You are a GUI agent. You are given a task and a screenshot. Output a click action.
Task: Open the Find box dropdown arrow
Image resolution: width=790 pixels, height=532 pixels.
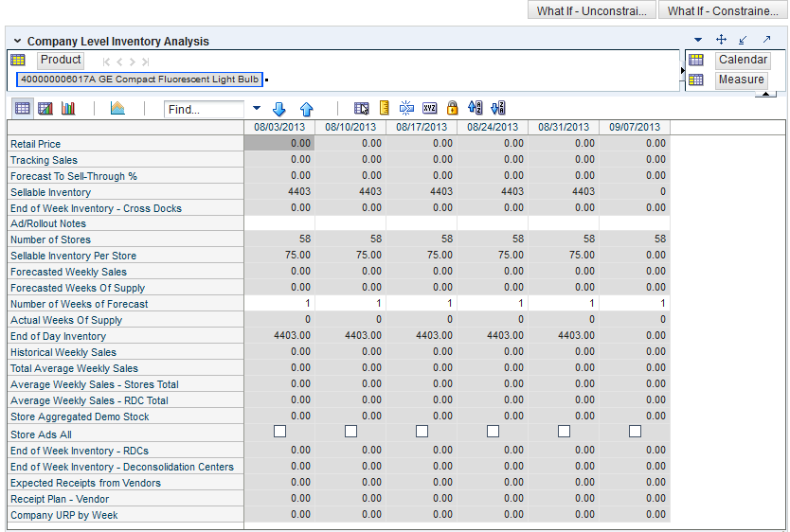point(257,109)
